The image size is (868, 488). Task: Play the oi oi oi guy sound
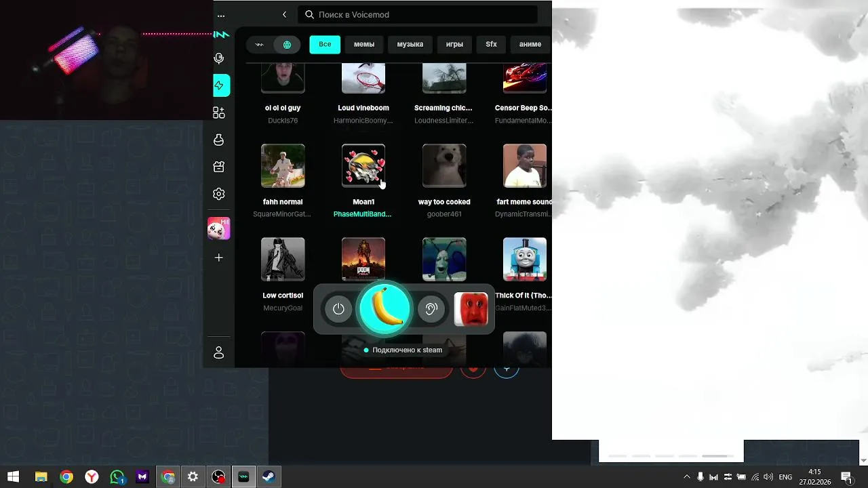click(283, 78)
